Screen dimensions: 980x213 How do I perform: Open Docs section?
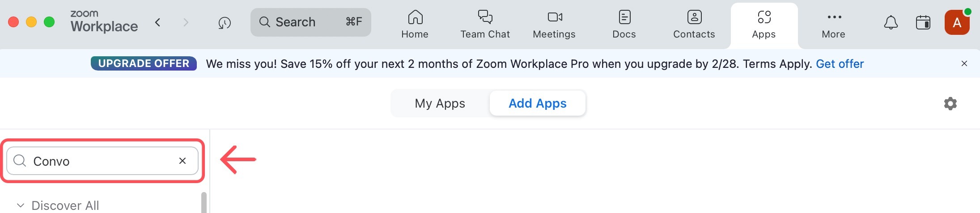tap(624, 25)
